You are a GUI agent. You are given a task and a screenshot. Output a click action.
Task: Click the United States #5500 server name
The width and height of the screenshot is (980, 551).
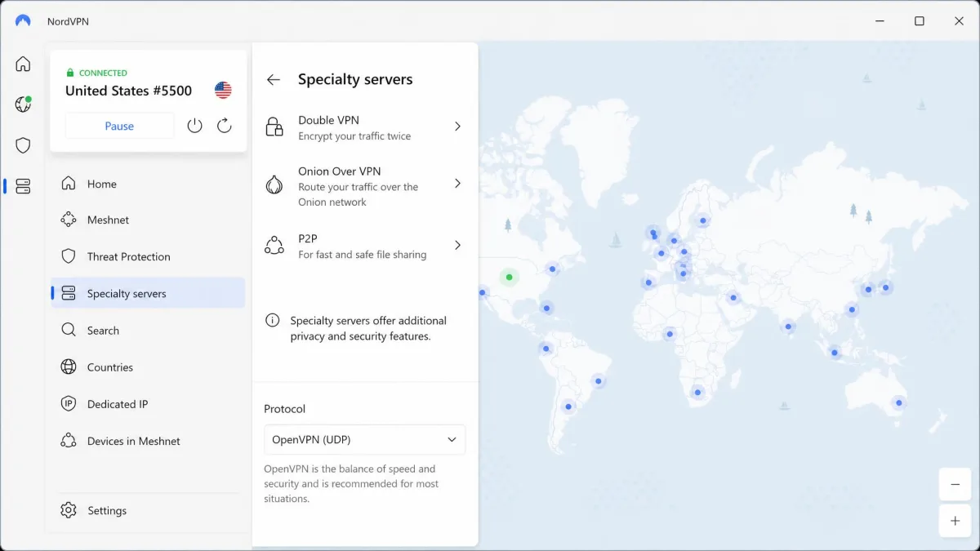[128, 91]
